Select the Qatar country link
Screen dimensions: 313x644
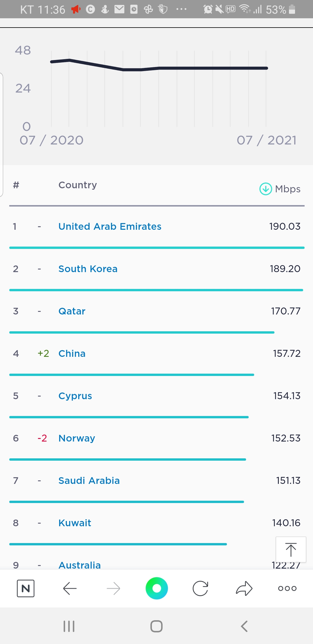tap(72, 311)
